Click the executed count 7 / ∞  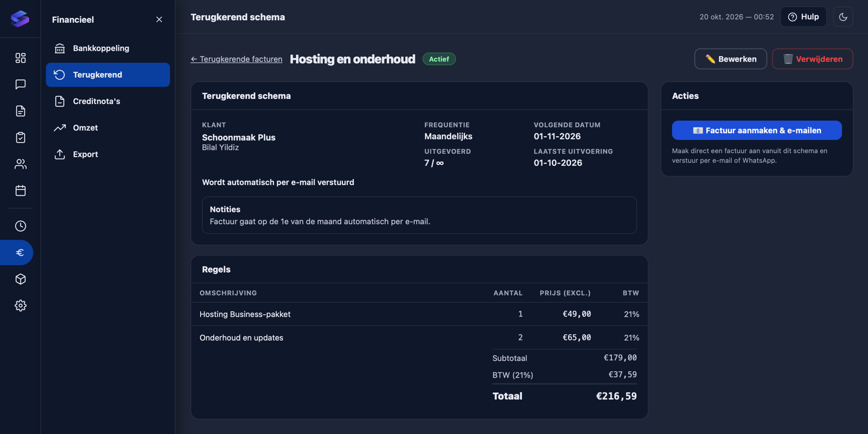click(434, 163)
